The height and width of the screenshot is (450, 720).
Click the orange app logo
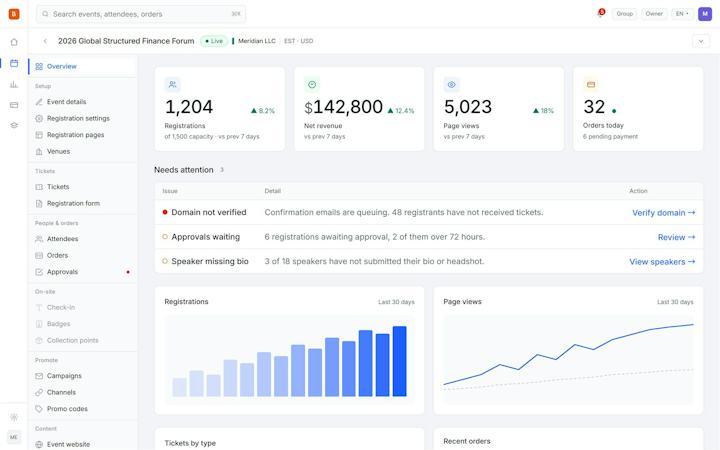tap(14, 14)
